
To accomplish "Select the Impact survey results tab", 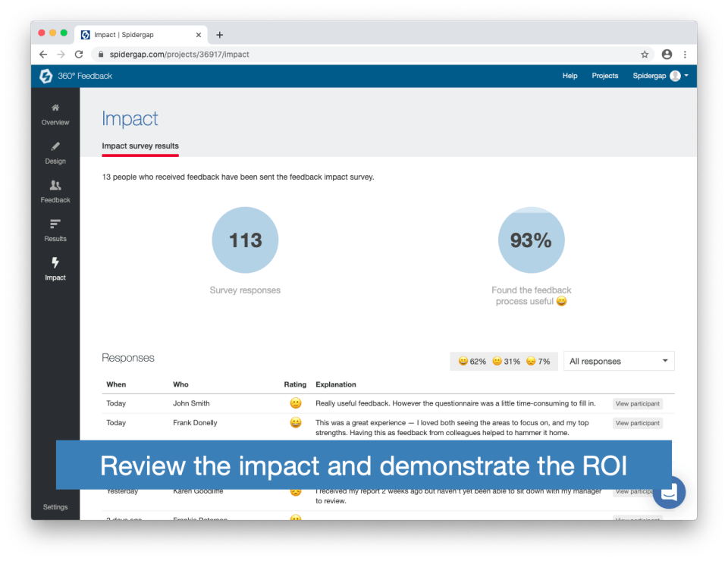I will 140,146.
